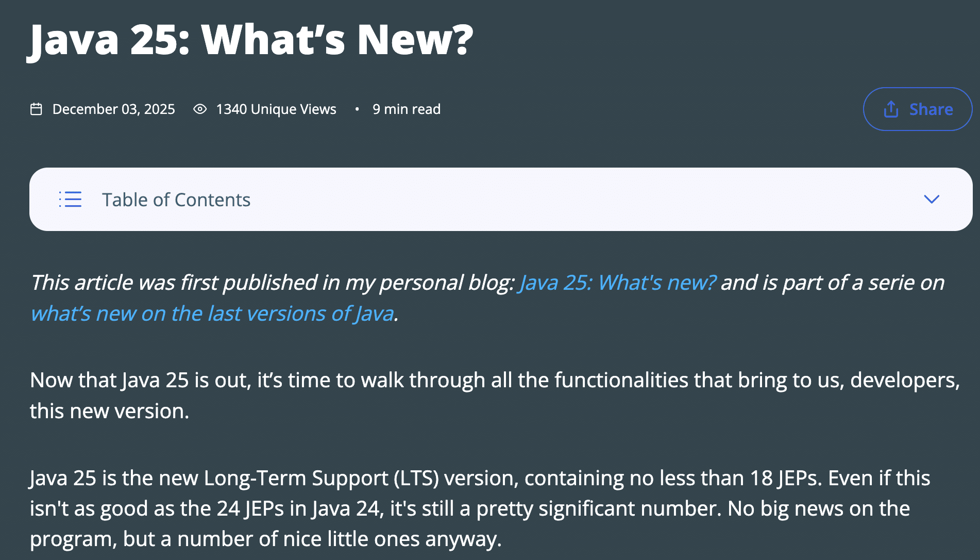Click the "December 03, 2025" date text
The width and height of the screenshot is (980, 560).
tap(113, 109)
